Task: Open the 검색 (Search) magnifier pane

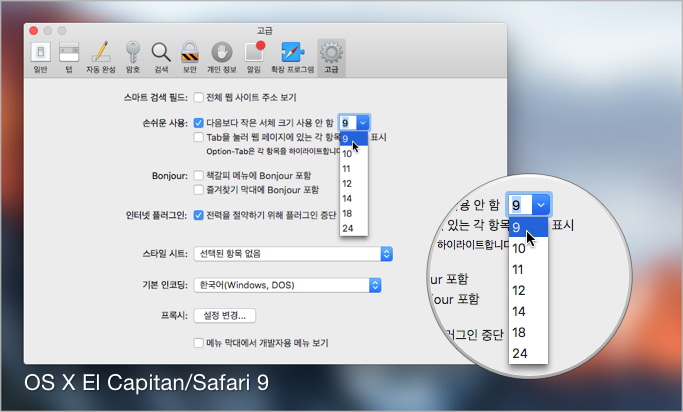Action: coord(161,57)
